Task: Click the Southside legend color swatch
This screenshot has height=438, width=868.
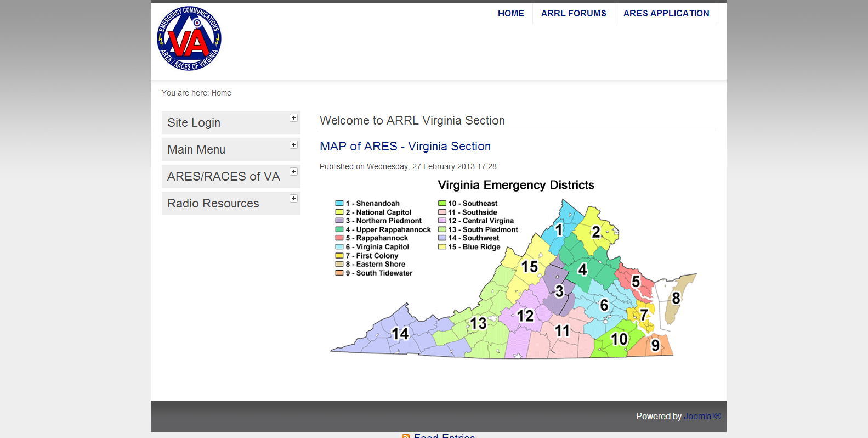Action: click(442, 212)
